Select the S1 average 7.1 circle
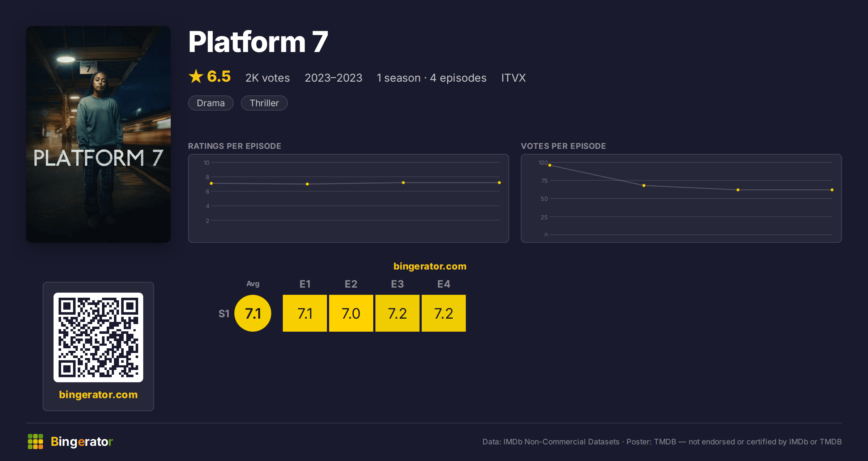The height and width of the screenshot is (461, 868). [253, 313]
